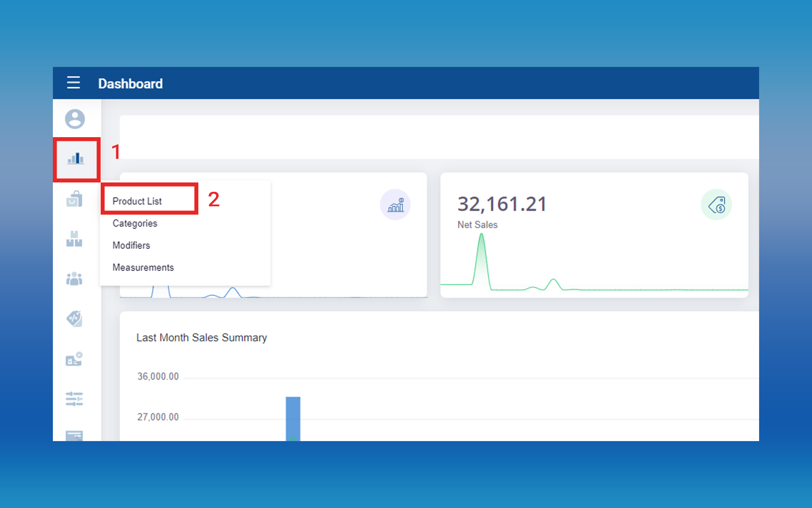Open the customers group sidebar icon
This screenshot has height=508, width=812.
point(74,279)
